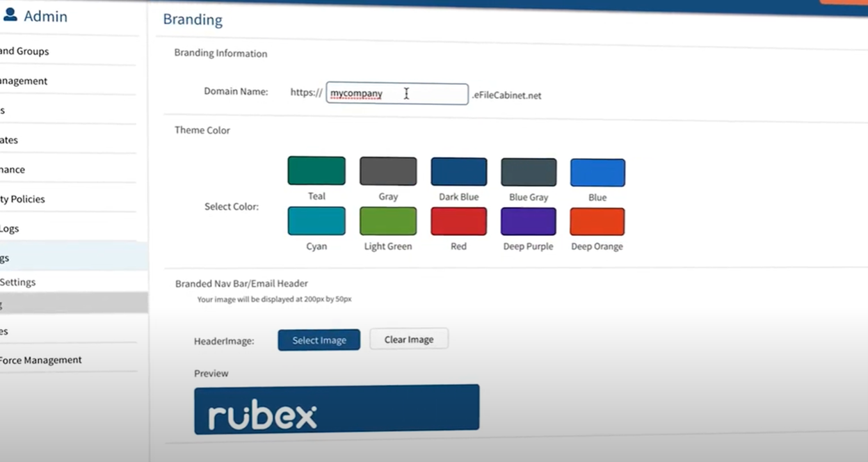Open the 'nance' sidebar item

pyautogui.click(x=13, y=170)
